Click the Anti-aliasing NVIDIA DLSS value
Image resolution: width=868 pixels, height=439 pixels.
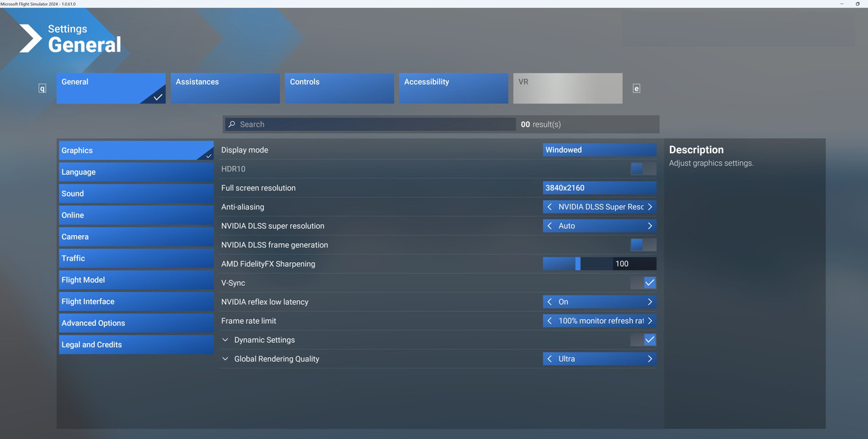click(601, 207)
